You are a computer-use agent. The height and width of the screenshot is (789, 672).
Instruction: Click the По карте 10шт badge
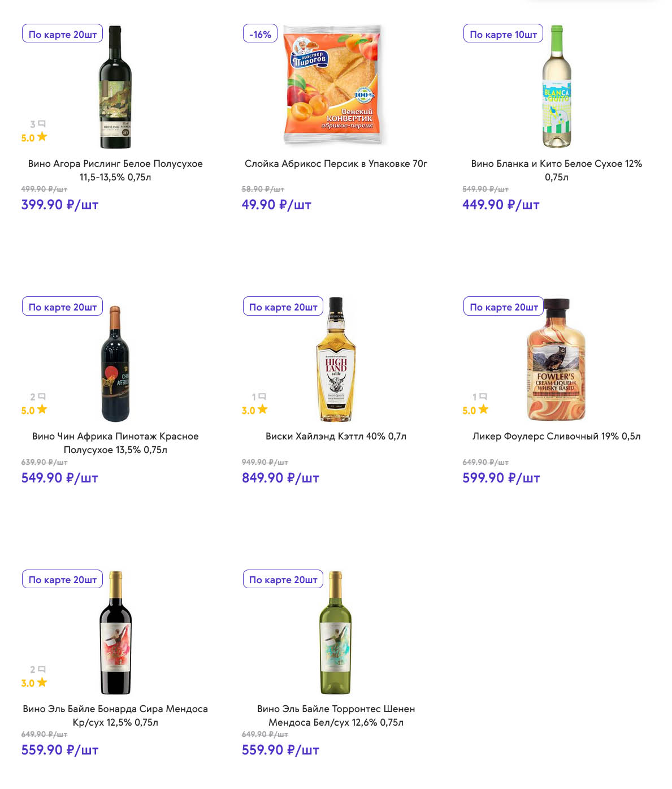point(503,34)
